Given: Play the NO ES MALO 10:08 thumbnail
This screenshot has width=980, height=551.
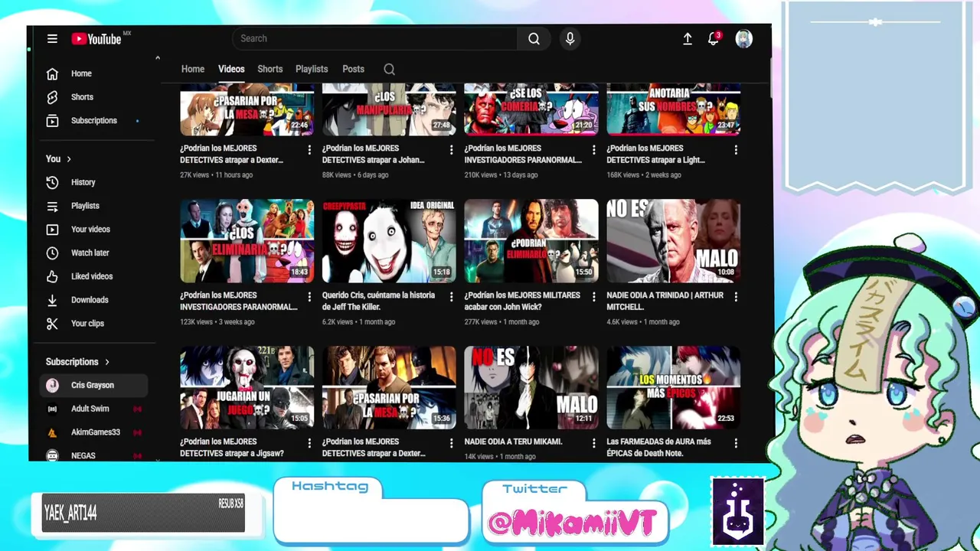Looking at the screenshot, I should click(x=674, y=241).
